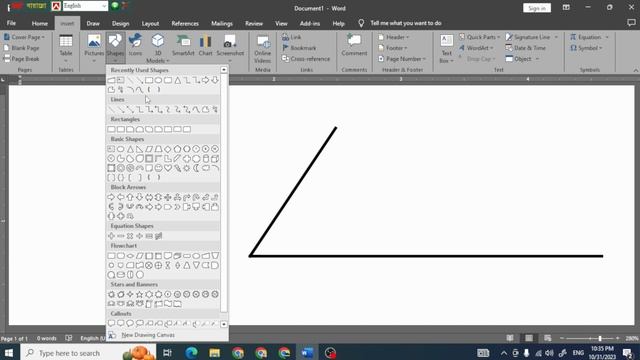Viewport: 640px width, 360px height.
Task: Click the zoom out minus button
Action: tap(562, 338)
